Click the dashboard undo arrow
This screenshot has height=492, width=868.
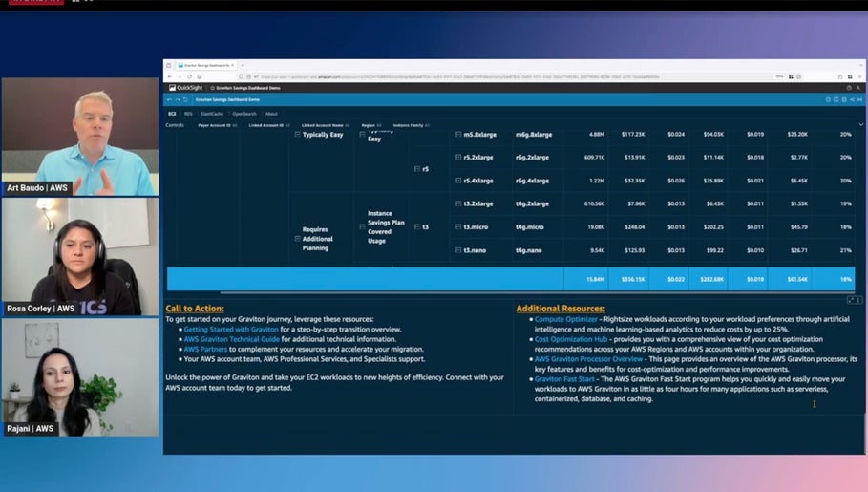[169, 99]
